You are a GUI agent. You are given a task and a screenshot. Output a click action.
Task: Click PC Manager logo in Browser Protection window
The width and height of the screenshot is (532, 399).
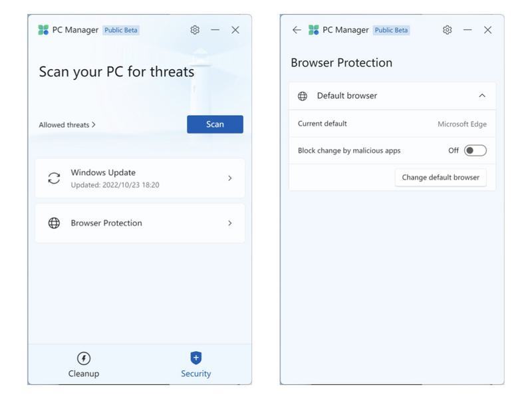(313, 30)
